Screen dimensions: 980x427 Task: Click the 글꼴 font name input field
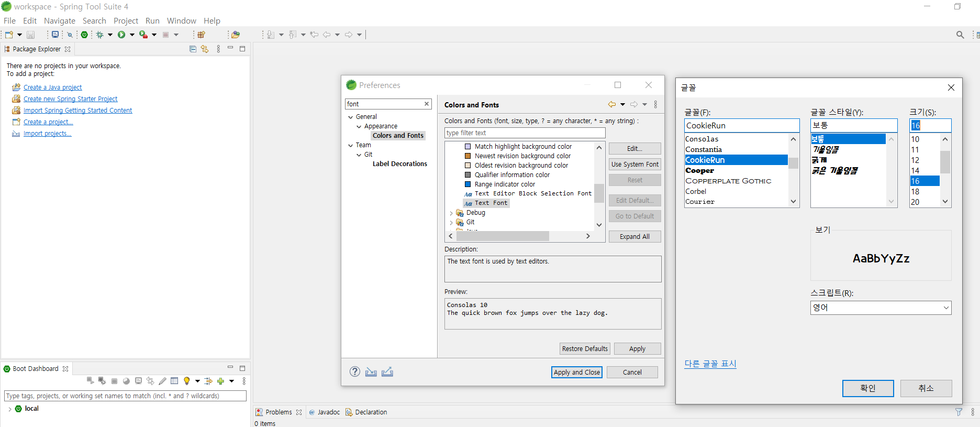[x=742, y=126]
